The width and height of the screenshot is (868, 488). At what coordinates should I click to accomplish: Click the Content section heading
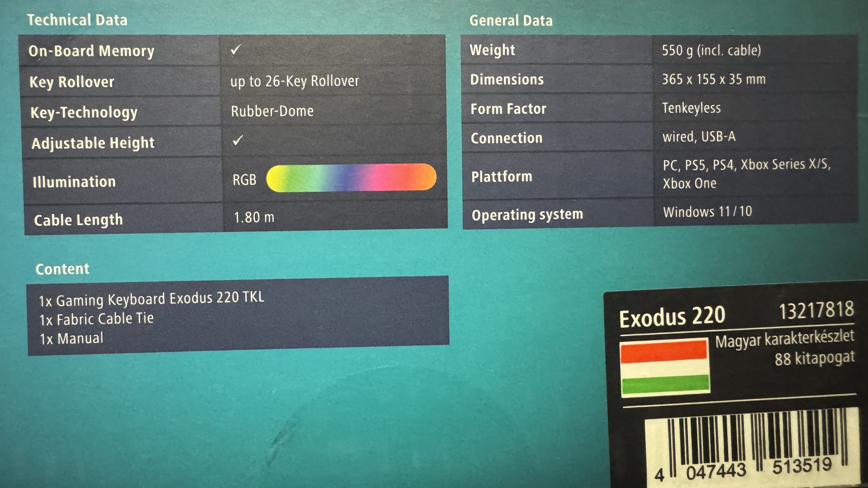point(62,269)
